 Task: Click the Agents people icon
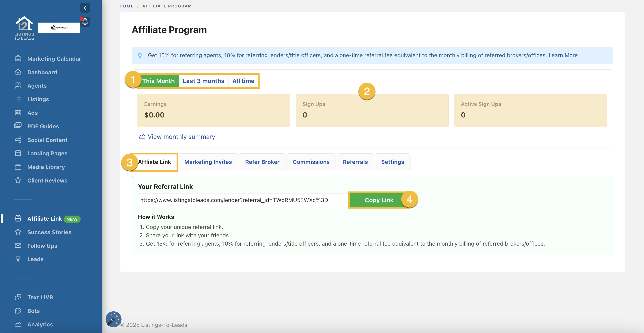18,85
